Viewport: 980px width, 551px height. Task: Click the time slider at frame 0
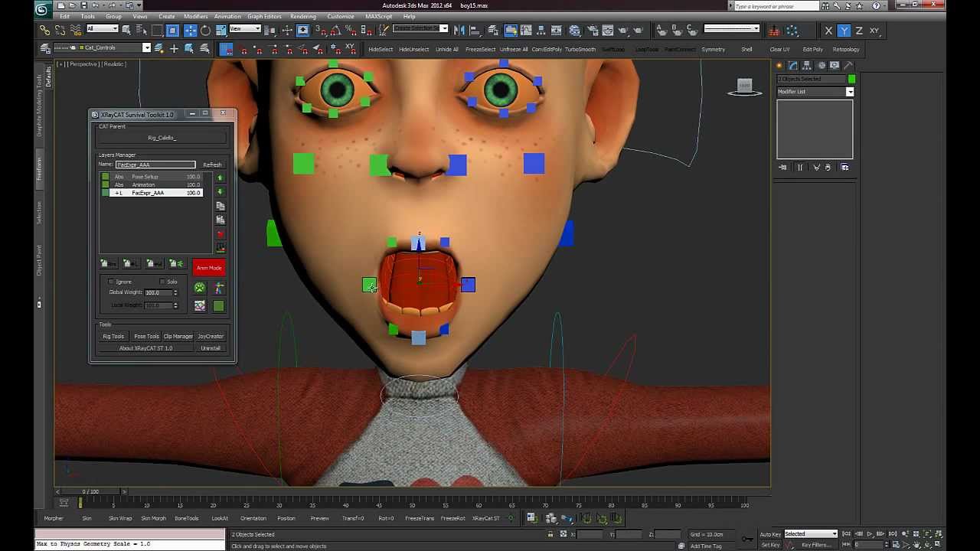[90, 491]
